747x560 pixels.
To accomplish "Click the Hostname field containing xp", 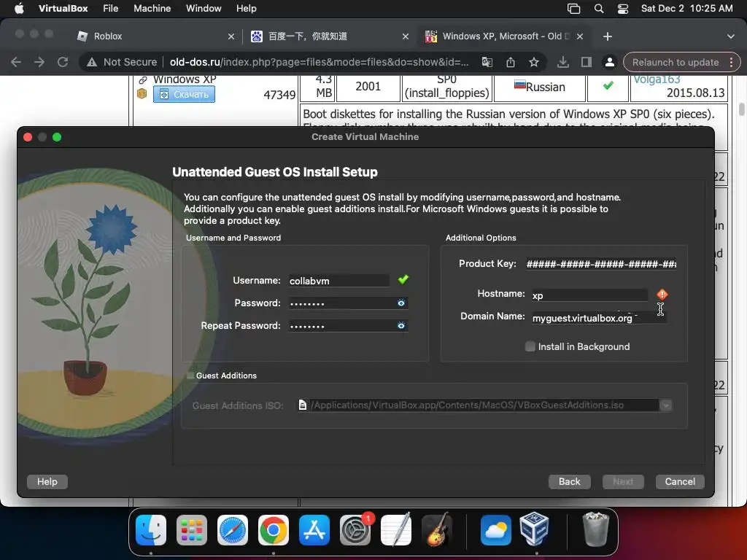I will pos(589,295).
